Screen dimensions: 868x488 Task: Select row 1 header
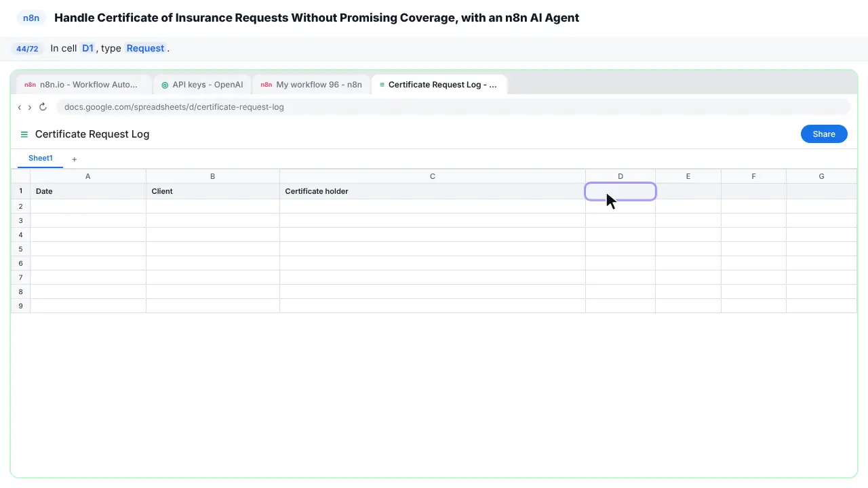tap(20, 191)
